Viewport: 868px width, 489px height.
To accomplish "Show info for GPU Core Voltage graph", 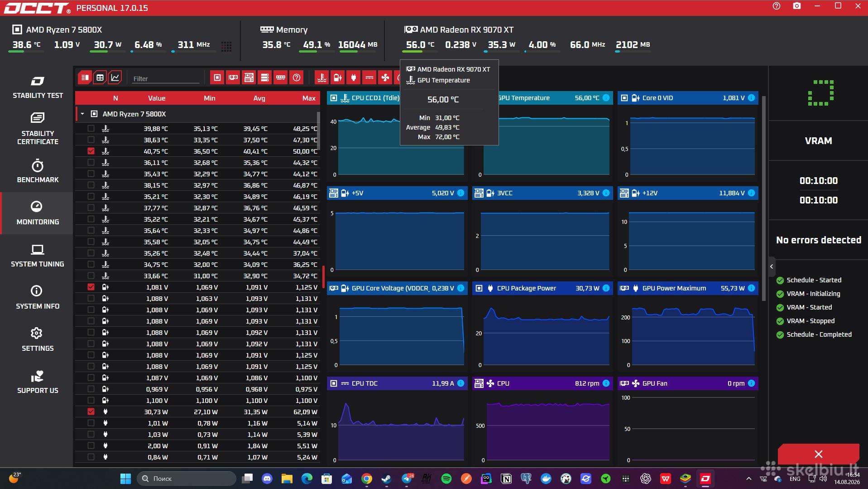I will [460, 288].
